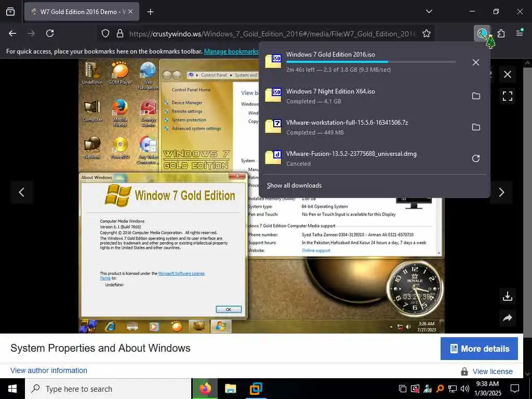This screenshot has width=532, height=399.
Task: Click the Manage bookmarks link
Action: (231, 51)
